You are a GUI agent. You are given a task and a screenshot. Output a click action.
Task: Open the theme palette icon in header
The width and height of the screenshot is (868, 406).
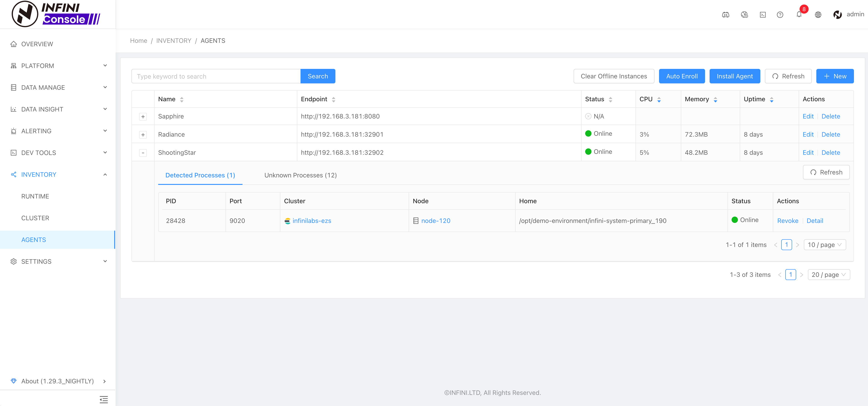[x=744, y=14]
